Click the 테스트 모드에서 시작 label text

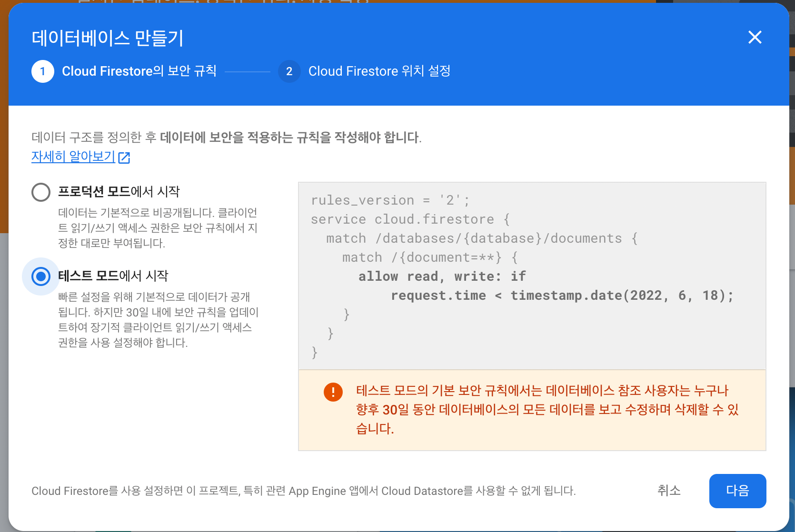(113, 276)
